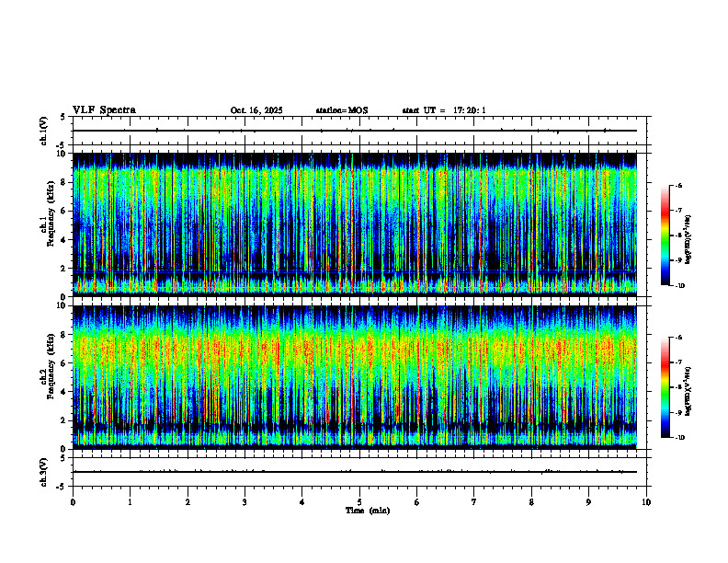The width and height of the screenshot is (728, 563).
Task: Click the "station=MOS" header label
Action: 342,110
